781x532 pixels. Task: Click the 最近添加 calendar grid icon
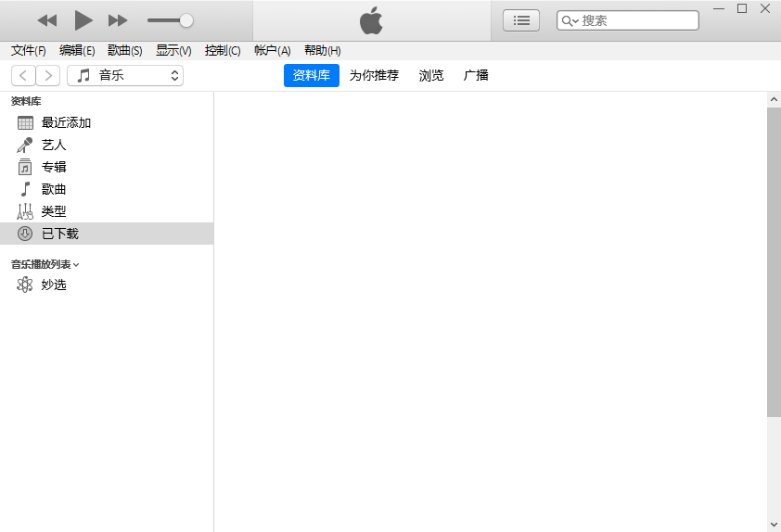(25, 122)
